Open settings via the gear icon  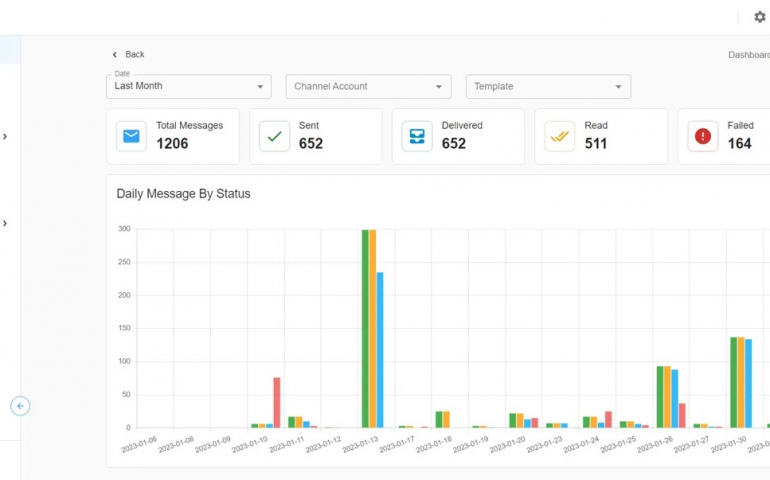[x=759, y=17]
